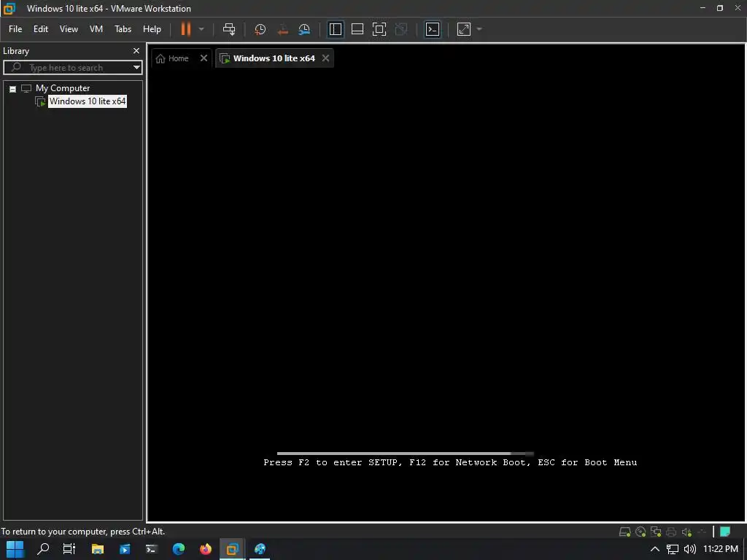Close the Windows 10 lite x64 tab
The width and height of the screenshot is (747, 560).
[325, 58]
